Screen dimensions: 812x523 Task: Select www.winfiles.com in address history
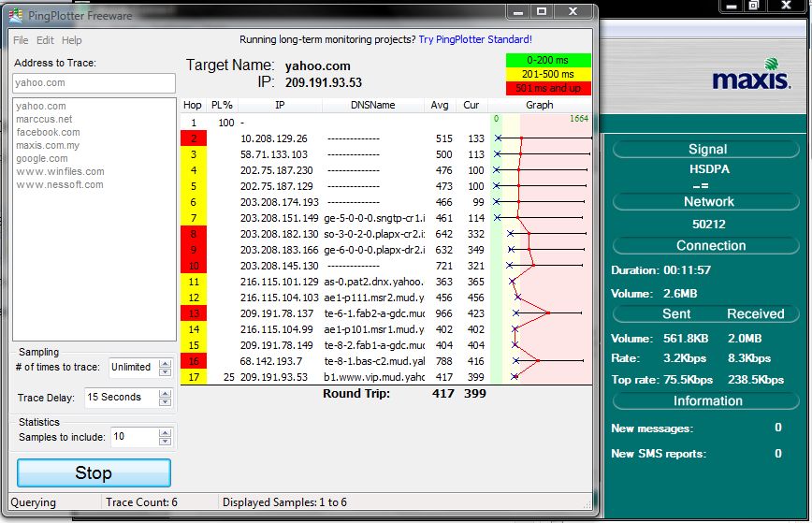[60, 171]
